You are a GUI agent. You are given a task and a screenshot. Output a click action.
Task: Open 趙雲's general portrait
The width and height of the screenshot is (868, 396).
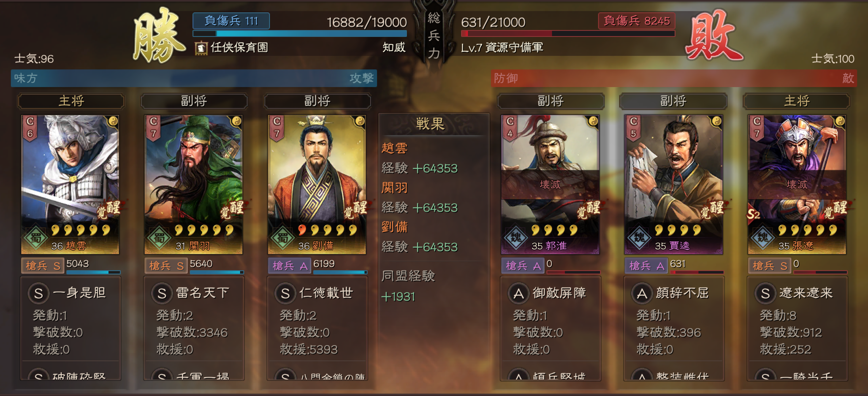(70, 184)
